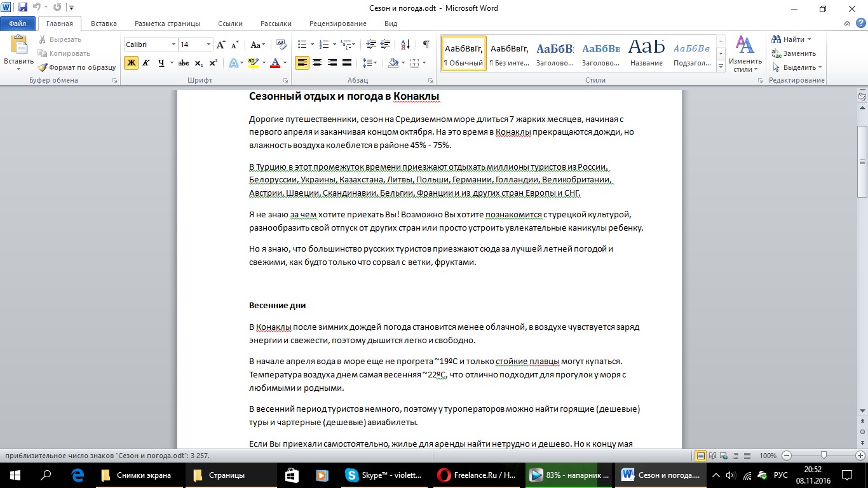
Task: Apply subscript formatting (x₂)
Action: tap(199, 63)
